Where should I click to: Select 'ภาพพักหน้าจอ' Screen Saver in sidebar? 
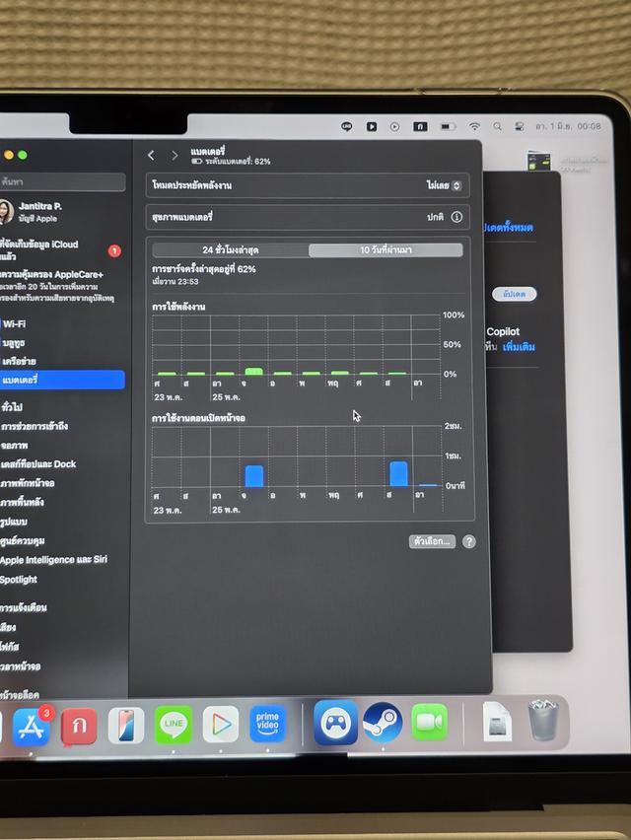(62, 483)
